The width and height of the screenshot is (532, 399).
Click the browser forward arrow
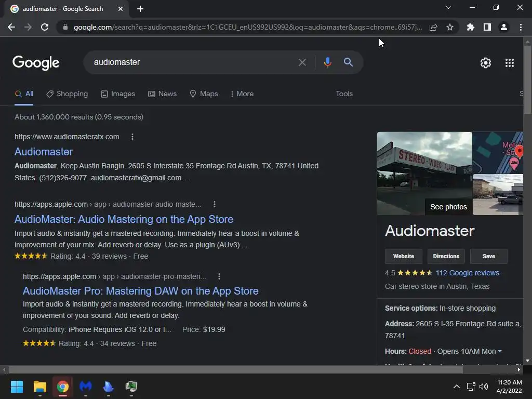coord(28,27)
